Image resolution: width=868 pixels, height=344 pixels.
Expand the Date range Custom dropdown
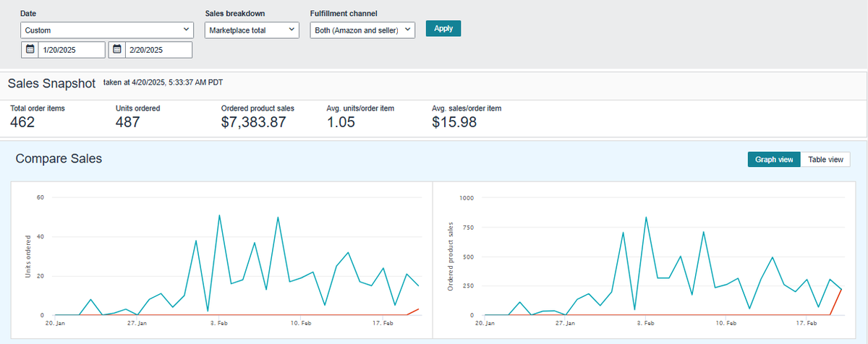(x=107, y=30)
